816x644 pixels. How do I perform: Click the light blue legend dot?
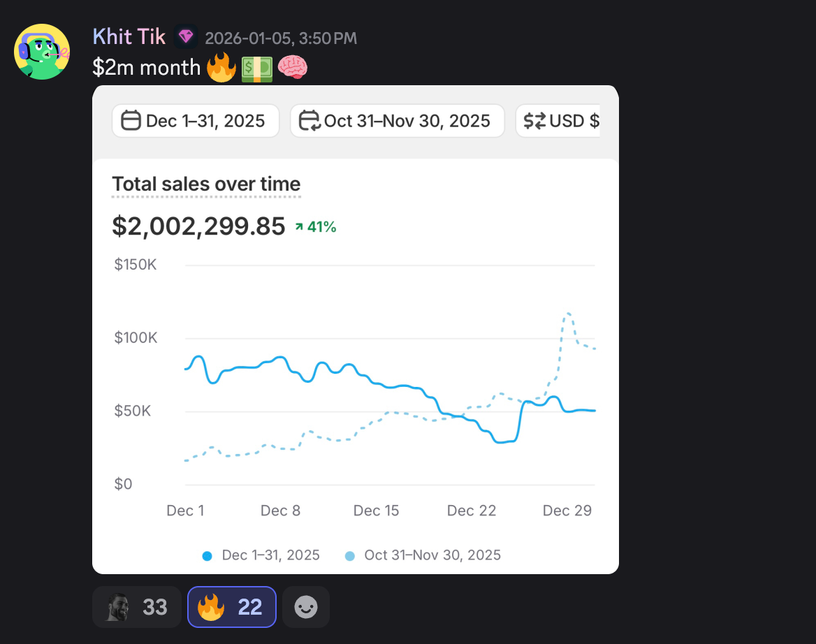click(351, 556)
